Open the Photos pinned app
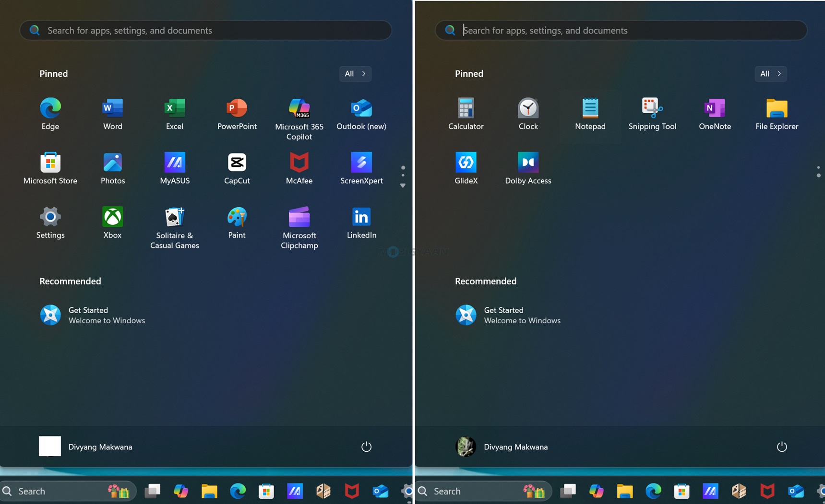 [x=113, y=168]
